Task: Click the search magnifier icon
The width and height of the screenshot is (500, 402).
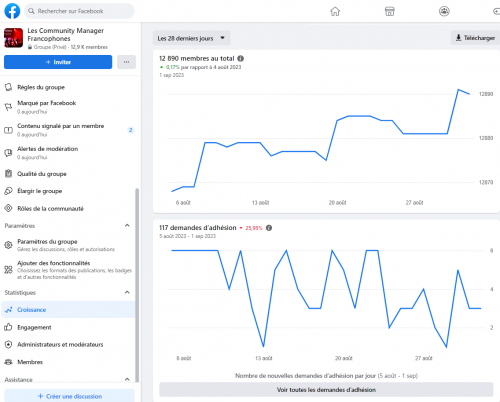Action: (31, 11)
